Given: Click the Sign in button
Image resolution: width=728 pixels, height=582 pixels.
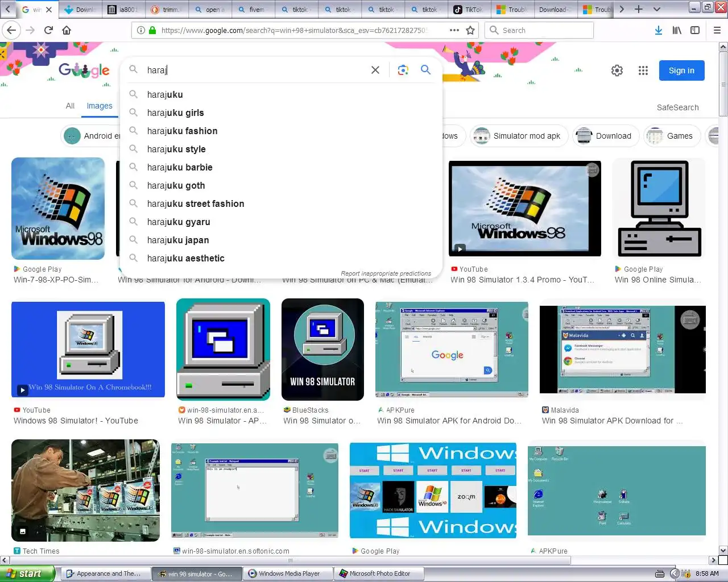Looking at the screenshot, I should tap(681, 70).
